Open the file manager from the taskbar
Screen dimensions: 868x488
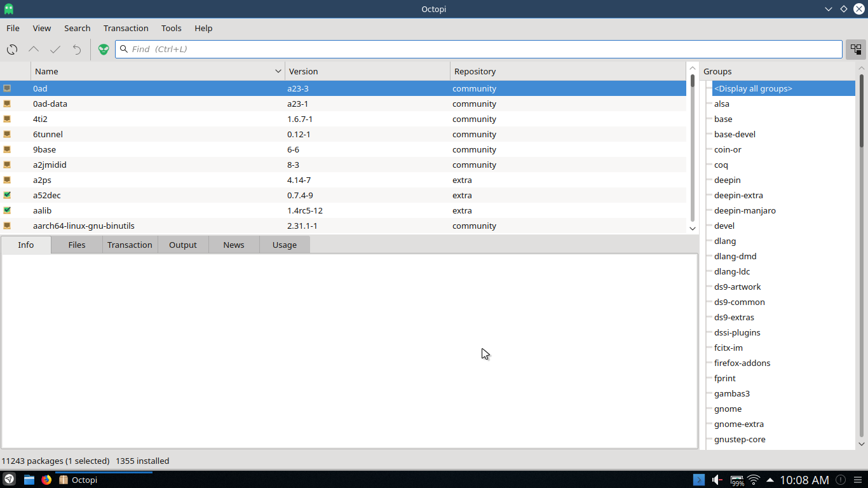[x=29, y=480]
